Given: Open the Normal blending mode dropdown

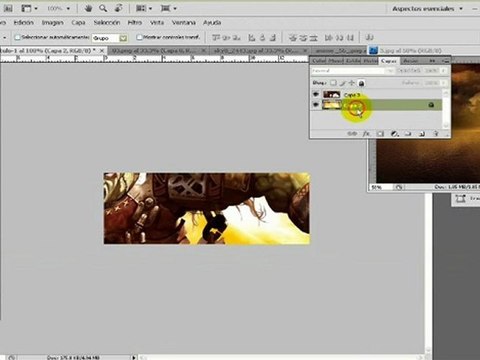Looking at the screenshot, I should click(352, 71).
